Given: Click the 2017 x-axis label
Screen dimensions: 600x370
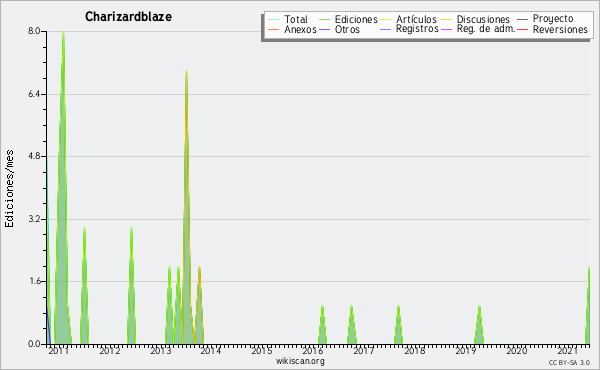Looking at the screenshot, I should pyautogui.click(x=364, y=351).
